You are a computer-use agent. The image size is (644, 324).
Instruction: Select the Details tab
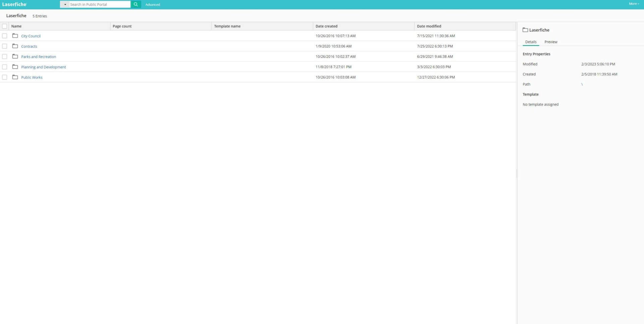point(531,42)
